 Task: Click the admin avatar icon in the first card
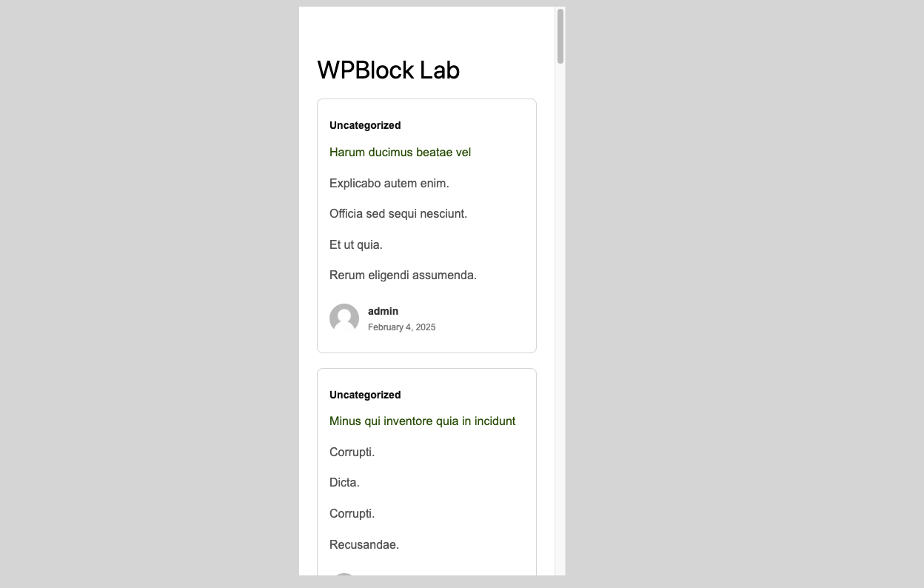(344, 318)
